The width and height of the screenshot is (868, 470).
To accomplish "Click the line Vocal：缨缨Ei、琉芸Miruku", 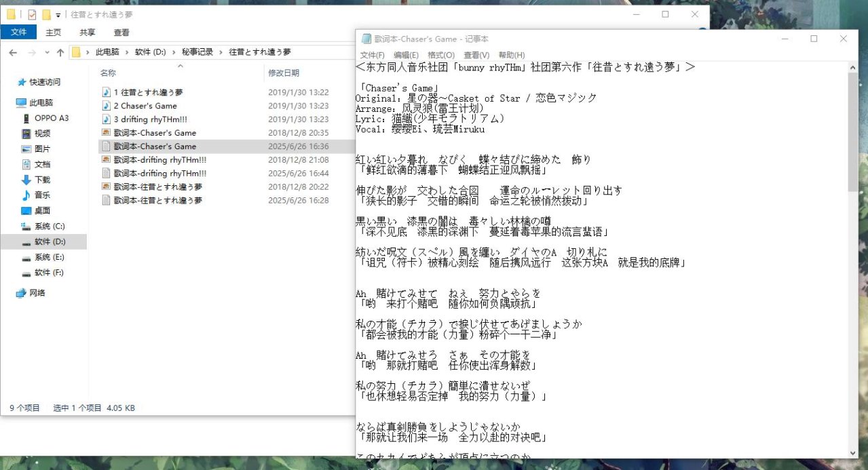I will (420, 129).
